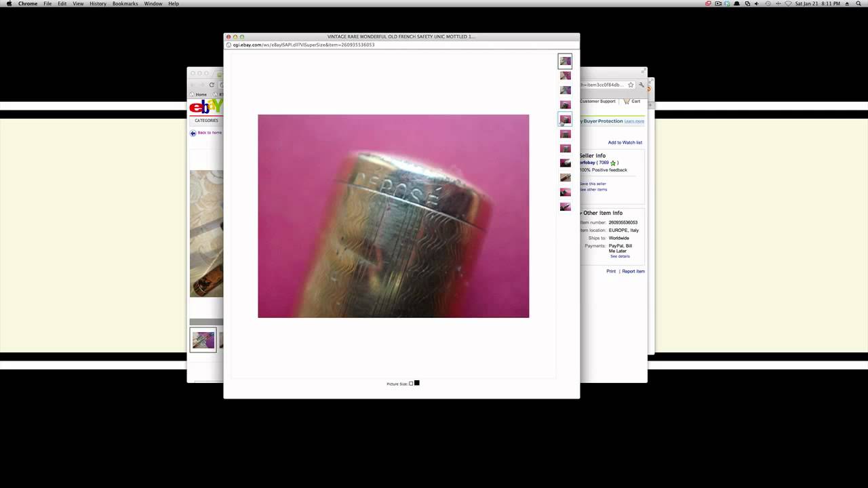Open the File menu
The image size is (868, 488).
coord(47,3)
